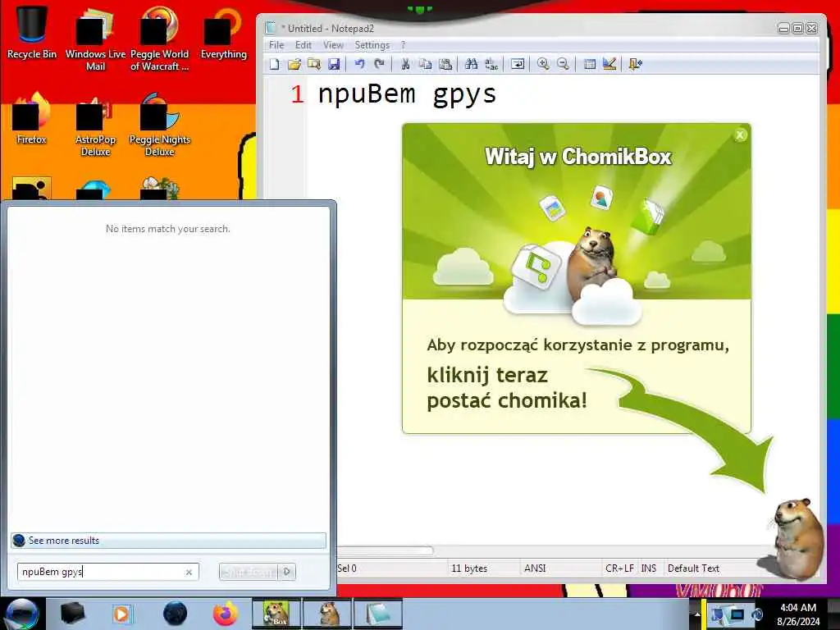Click the CR+LF indicator in status bar
This screenshot has width=840, height=630.
tap(620, 568)
